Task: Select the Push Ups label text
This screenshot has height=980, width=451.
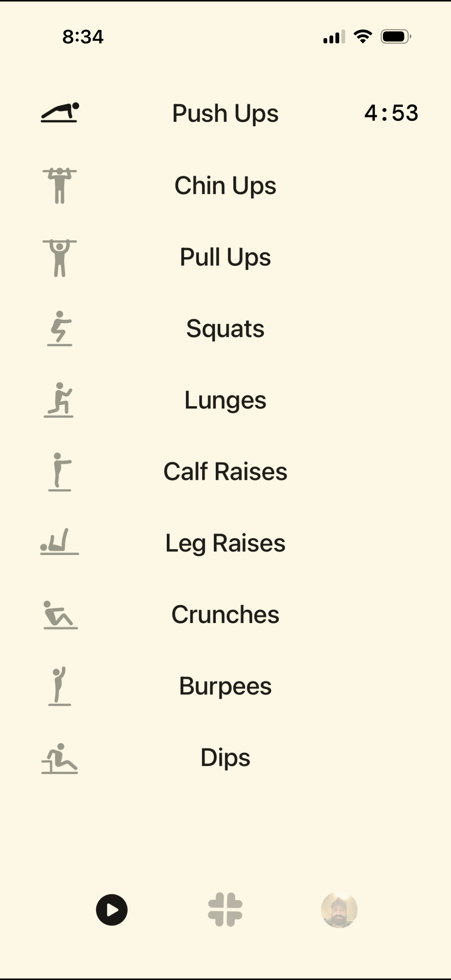Action: point(225,113)
